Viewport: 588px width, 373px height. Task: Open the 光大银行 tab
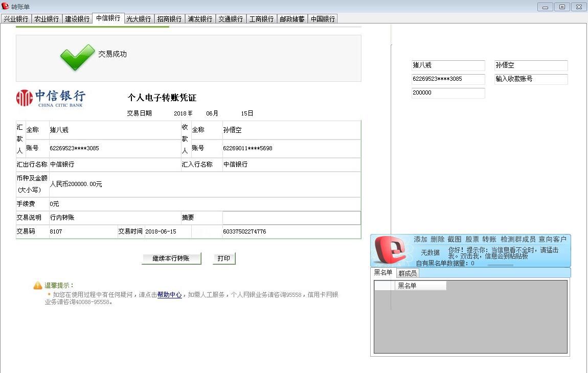(x=139, y=19)
